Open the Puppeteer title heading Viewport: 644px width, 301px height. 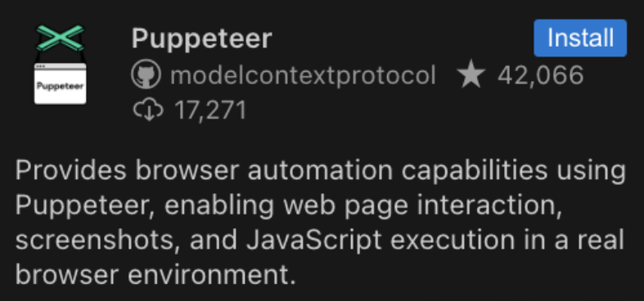coord(201,38)
